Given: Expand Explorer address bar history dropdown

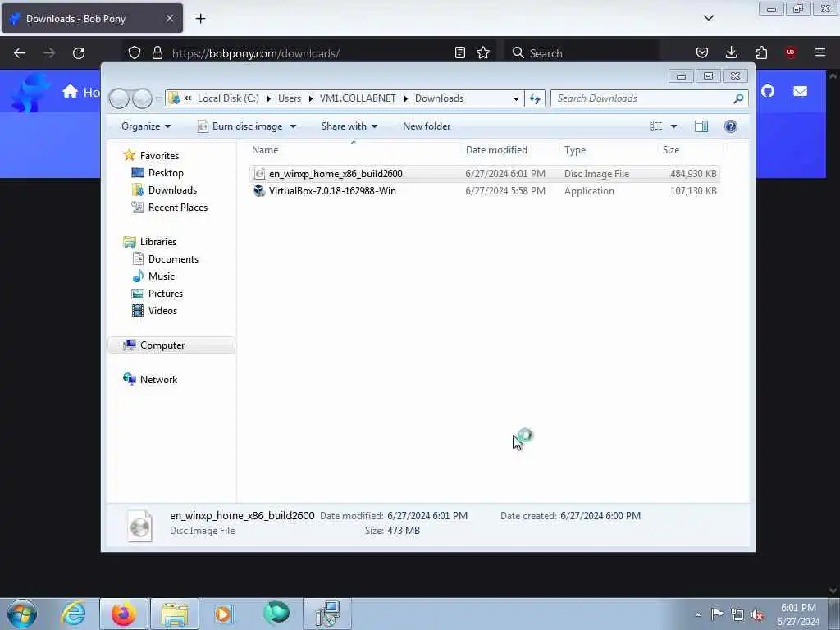Looking at the screenshot, I should pos(516,98).
